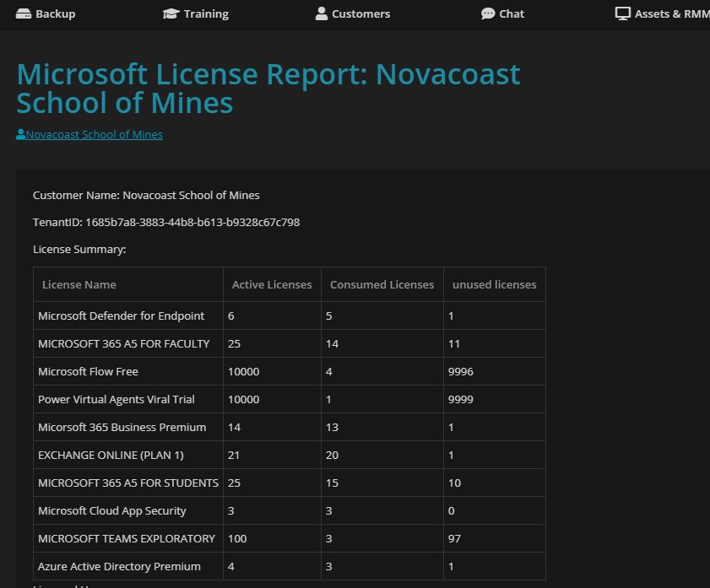Click the Assets & RMM monitor icon
710x588 pixels.
623,13
